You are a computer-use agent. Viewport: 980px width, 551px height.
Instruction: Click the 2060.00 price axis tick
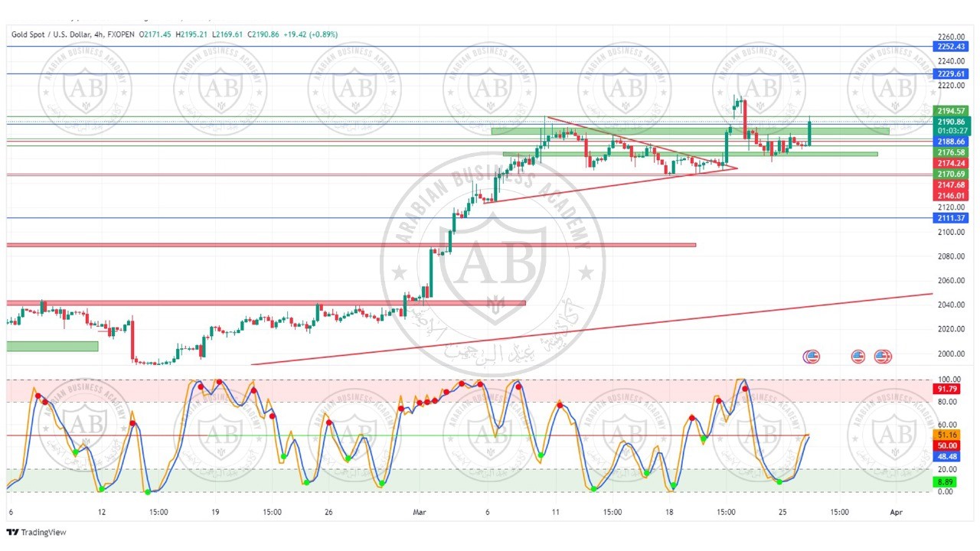[950, 281]
